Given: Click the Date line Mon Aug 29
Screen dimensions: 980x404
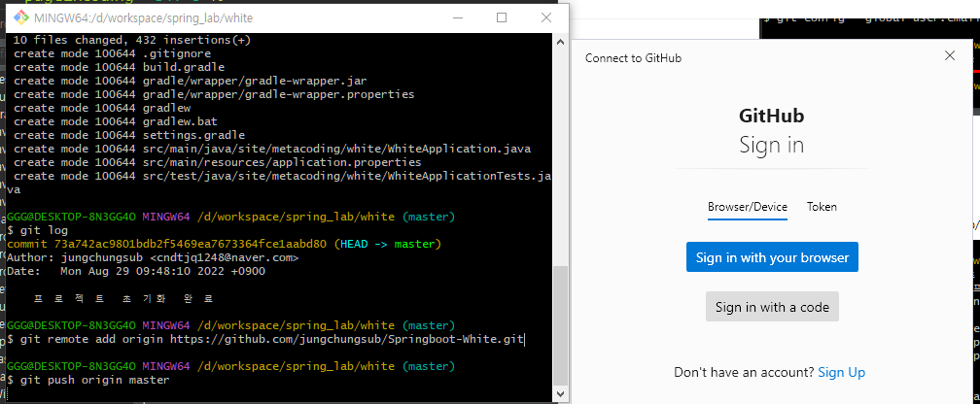Looking at the screenshot, I should [136, 272].
